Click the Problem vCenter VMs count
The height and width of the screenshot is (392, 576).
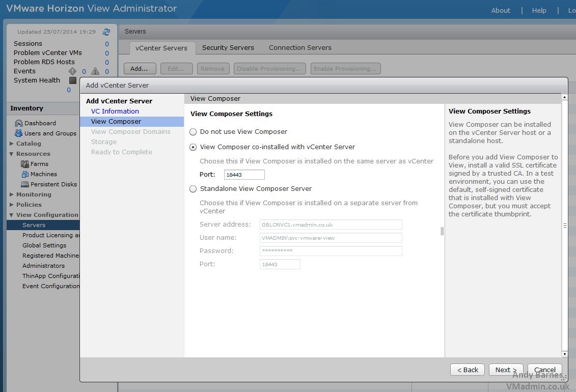click(x=107, y=53)
